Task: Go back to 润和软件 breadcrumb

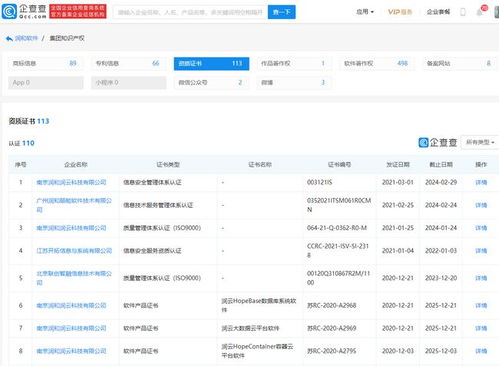Action: 26,38
